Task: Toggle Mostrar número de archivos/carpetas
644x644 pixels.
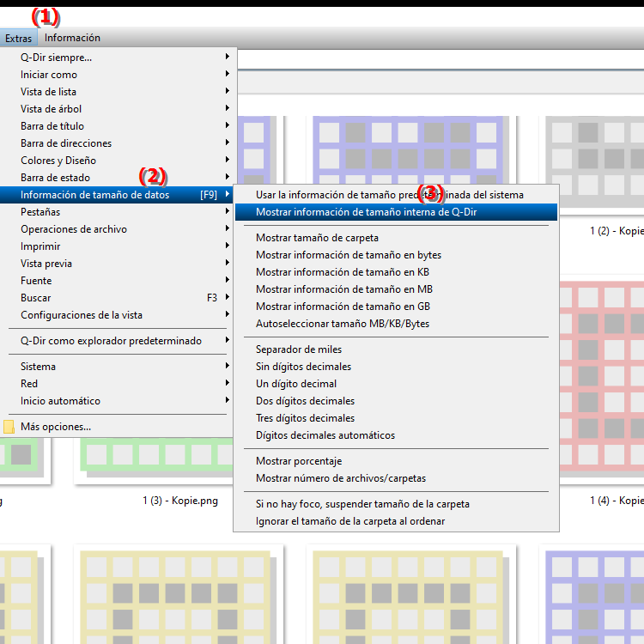Action: [x=397, y=478]
